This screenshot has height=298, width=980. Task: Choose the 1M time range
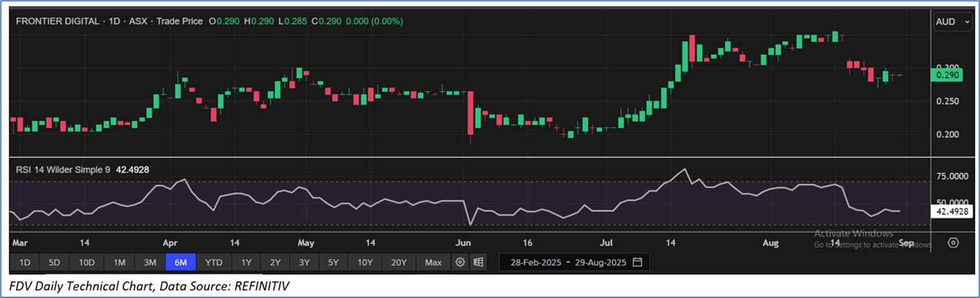(x=119, y=262)
